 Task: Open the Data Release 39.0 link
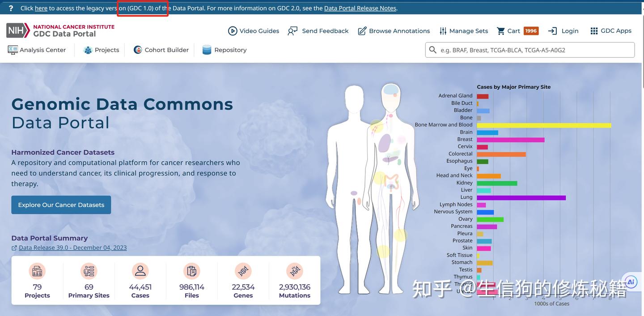(72, 247)
